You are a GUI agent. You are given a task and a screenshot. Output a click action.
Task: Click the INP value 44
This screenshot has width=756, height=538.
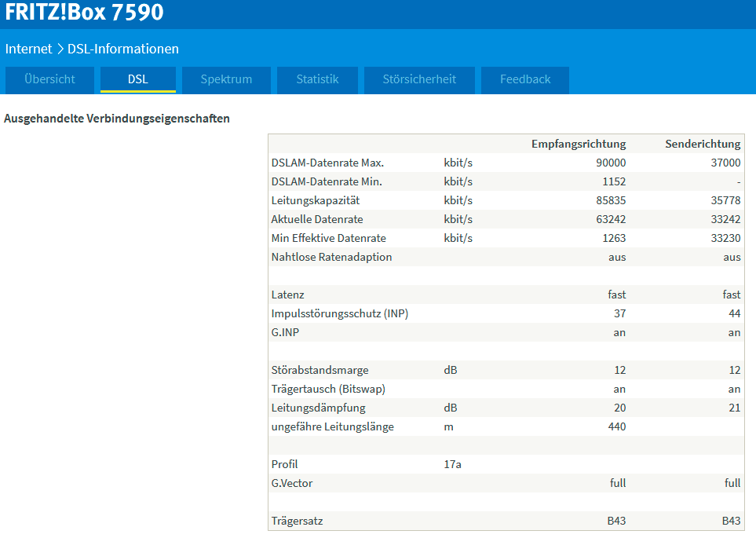point(734,313)
